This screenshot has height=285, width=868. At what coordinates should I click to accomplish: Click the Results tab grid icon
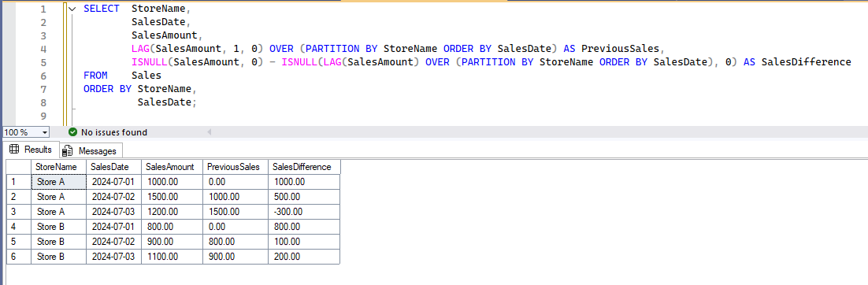point(14,150)
